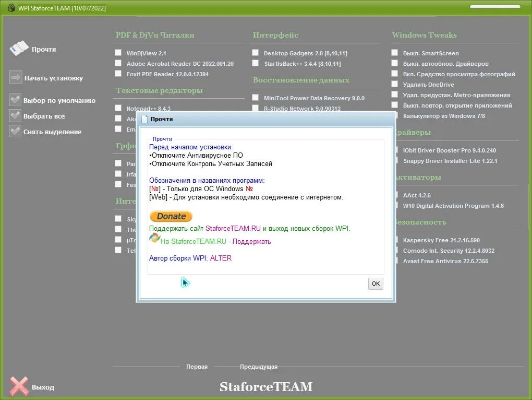Check Выкл. SmartScreen checkbox
The height and width of the screenshot is (400, 532).
click(x=395, y=53)
